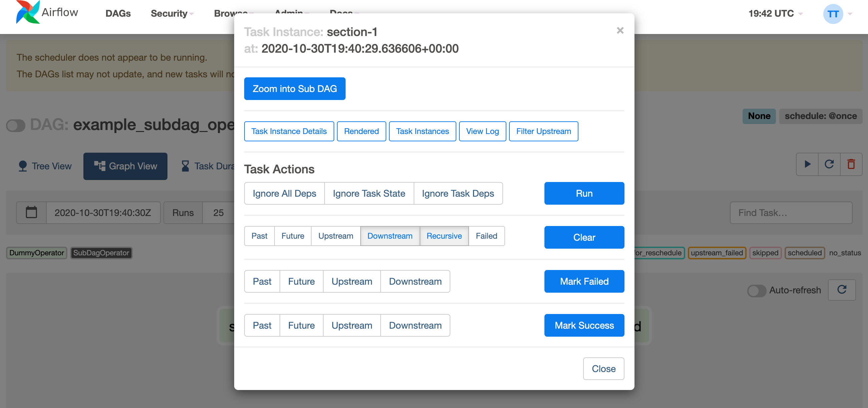Switch to Tree View panel
This screenshot has height=408, width=868.
coord(44,165)
